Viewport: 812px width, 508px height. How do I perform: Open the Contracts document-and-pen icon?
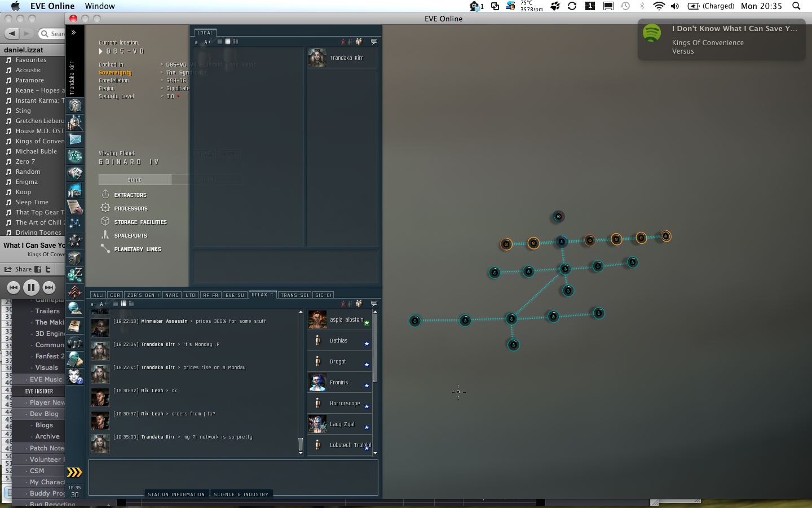coord(75,207)
